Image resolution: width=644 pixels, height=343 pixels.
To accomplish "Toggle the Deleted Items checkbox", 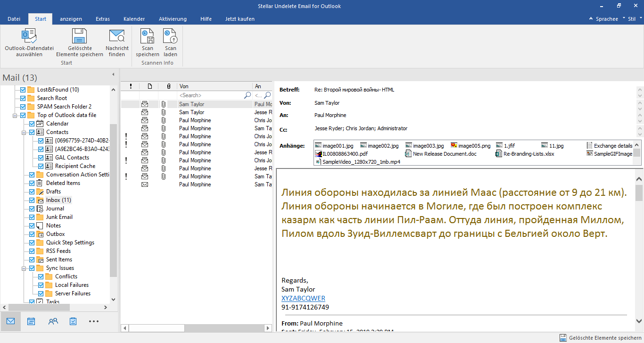I will pyautogui.click(x=32, y=183).
